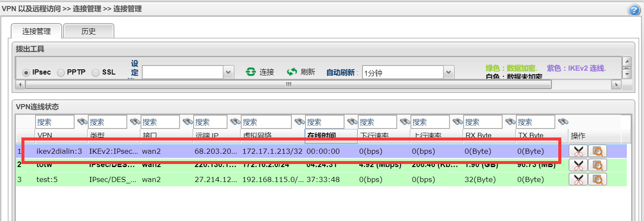Click the 172.17.1.213/32 virtual network cell
644x221 pixels.
tap(273, 151)
